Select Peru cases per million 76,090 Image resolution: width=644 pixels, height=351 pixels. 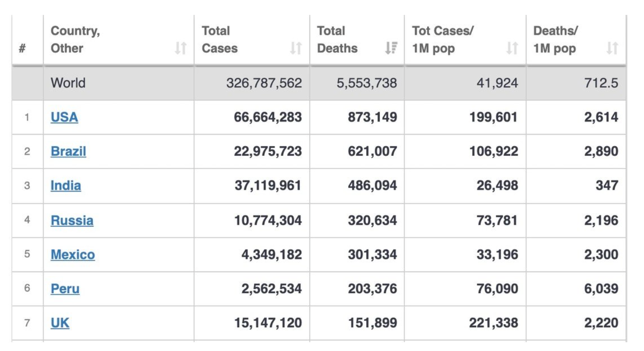497,288
